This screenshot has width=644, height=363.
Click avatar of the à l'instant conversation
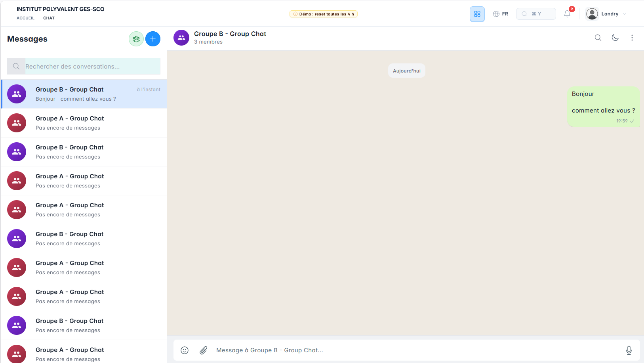point(17,94)
